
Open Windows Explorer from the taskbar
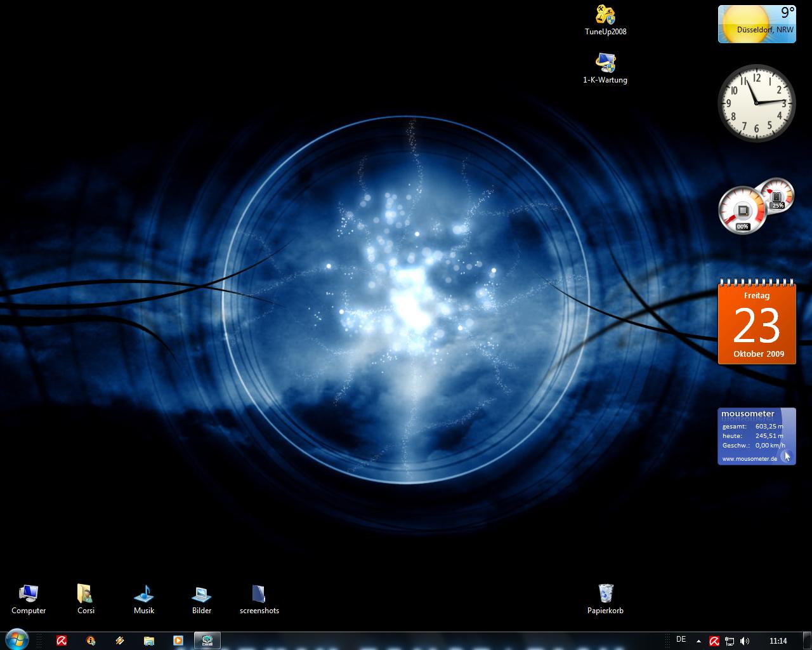tap(149, 640)
